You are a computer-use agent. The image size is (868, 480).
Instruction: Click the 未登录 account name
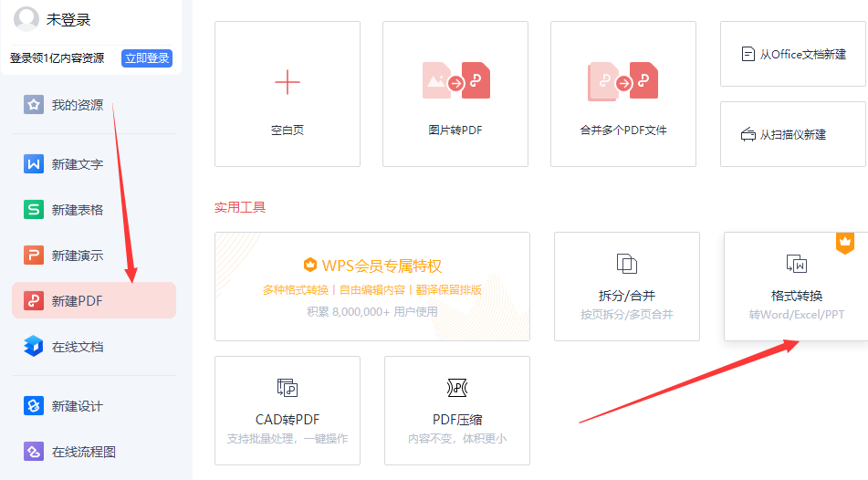[x=68, y=20]
